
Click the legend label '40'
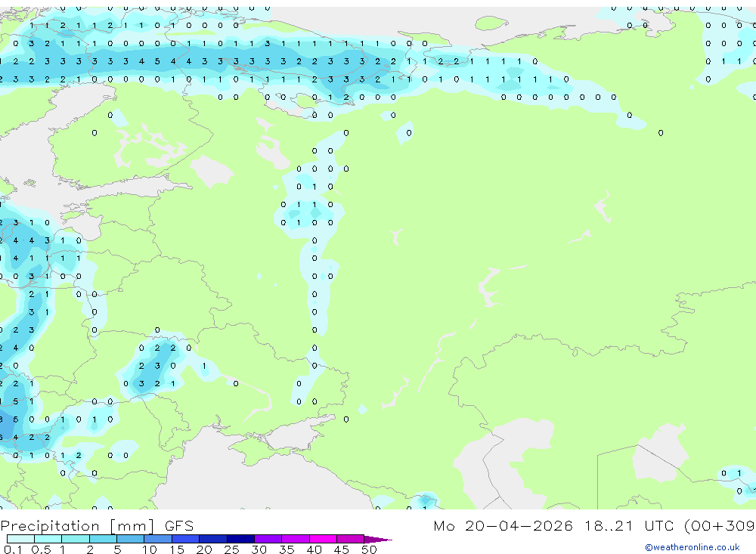coord(314,549)
